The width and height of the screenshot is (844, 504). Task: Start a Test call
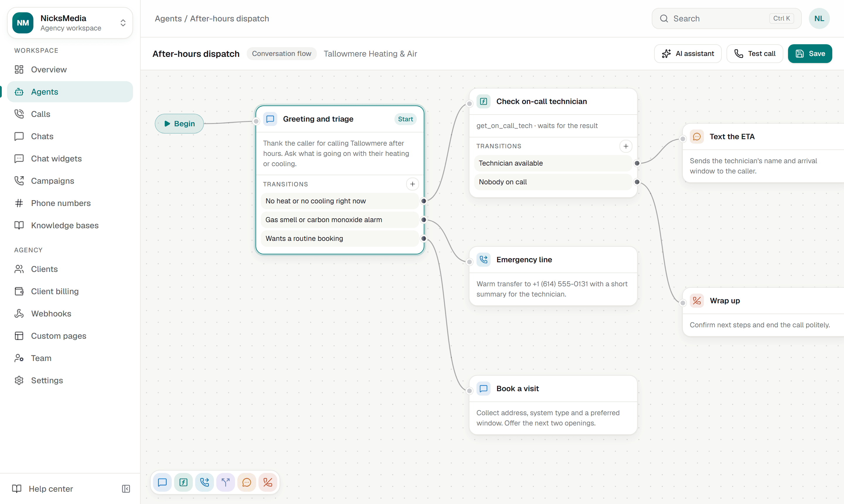coord(755,54)
